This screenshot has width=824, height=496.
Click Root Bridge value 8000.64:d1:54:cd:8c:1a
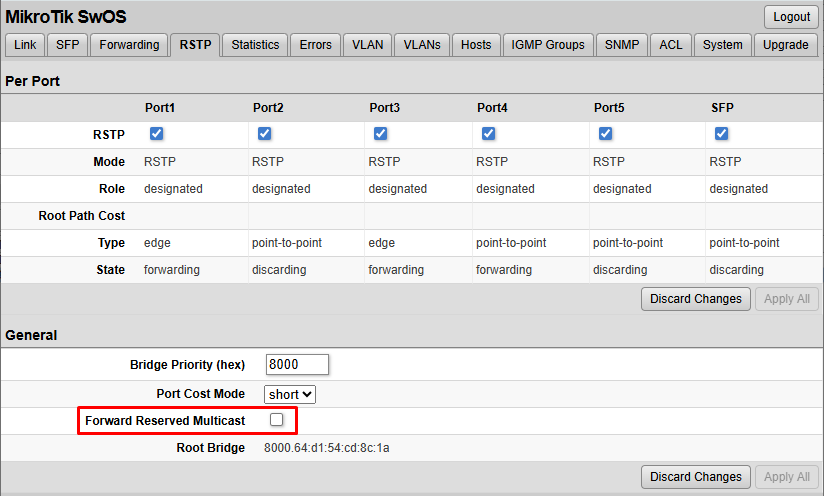(326, 448)
